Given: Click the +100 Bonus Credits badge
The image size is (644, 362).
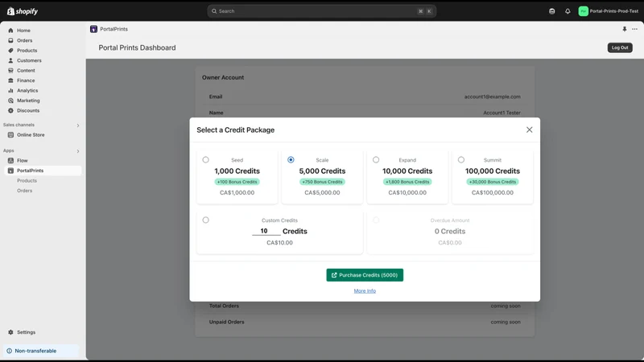Looking at the screenshot, I should click(237, 182).
